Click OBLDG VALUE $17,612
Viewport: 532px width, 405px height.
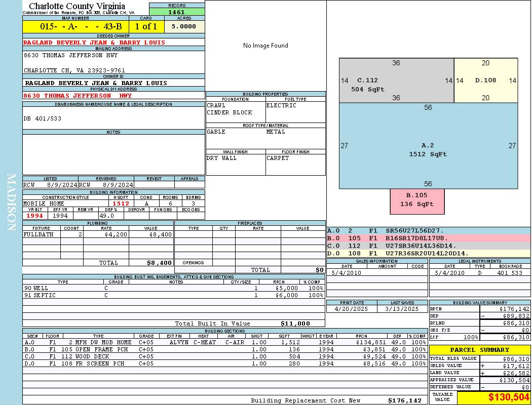click(x=516, y=366)
